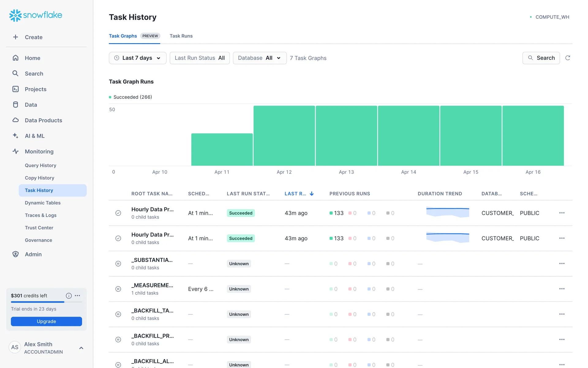Expand the Alex Smith account menu
This screenshot has width=588, height=368.
[x=81, y=348]
